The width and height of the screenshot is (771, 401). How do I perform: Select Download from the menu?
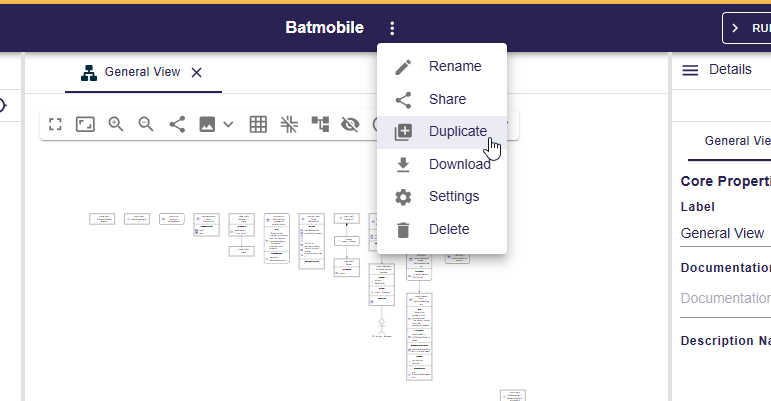[x=459, y=164]
